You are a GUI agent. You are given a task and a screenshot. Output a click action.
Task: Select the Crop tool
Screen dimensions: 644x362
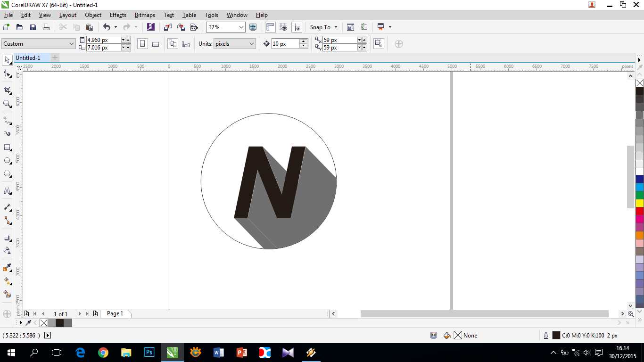pos(7,90)
